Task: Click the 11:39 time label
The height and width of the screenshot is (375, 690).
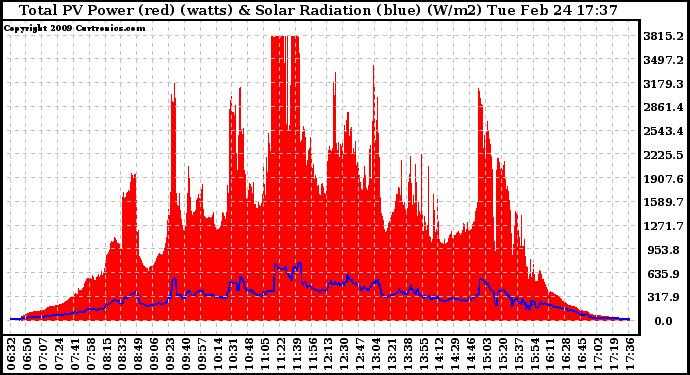Action: click(x=296, y=353)
